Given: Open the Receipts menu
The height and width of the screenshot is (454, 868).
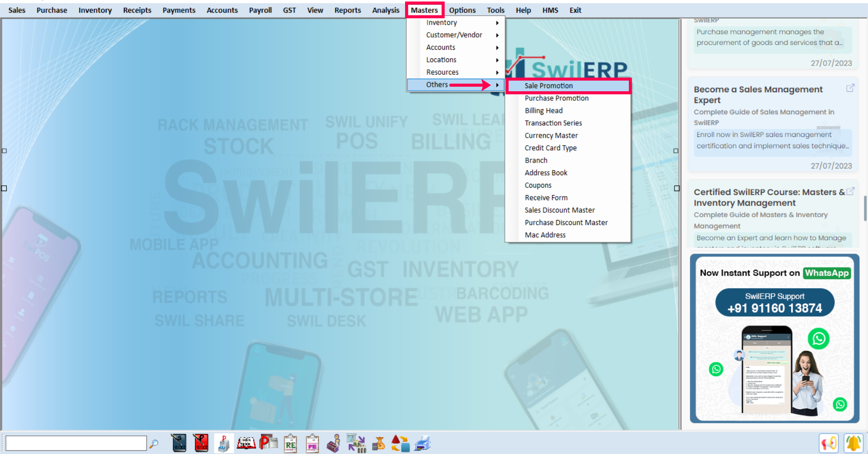Looking at the screenshot, I should point(137,10).
